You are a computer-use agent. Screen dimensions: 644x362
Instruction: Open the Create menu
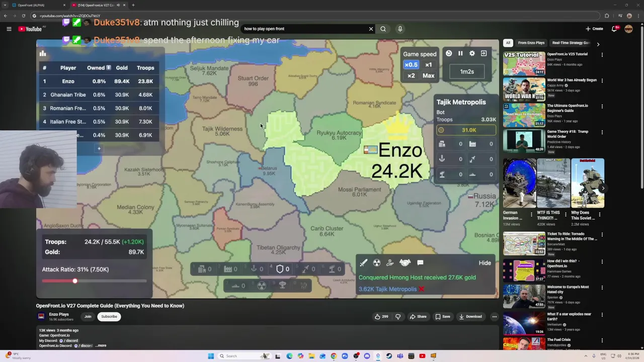[594, 29]
